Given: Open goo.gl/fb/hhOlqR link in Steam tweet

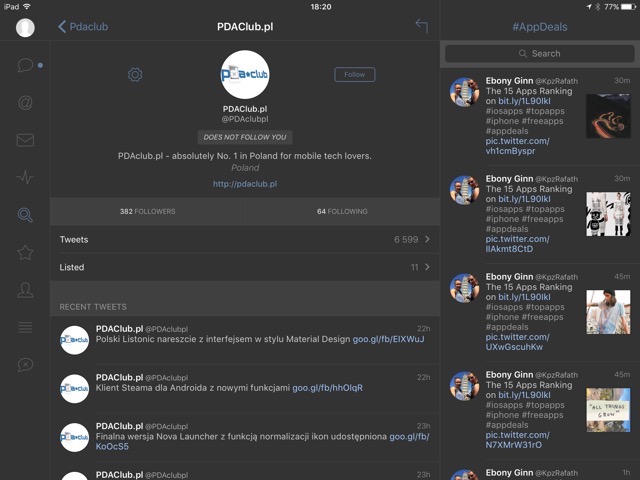Looking at the screenshot, I should pyautogui.click(x=327, y=388).
